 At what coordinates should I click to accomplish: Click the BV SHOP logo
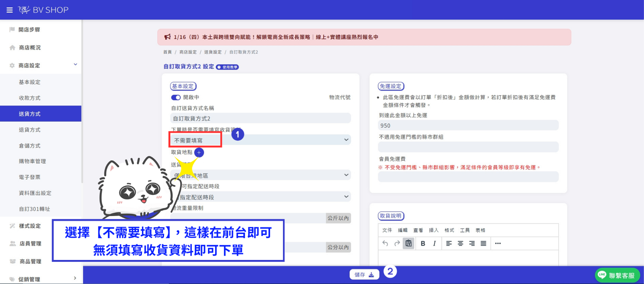click(x=43, y=10)
